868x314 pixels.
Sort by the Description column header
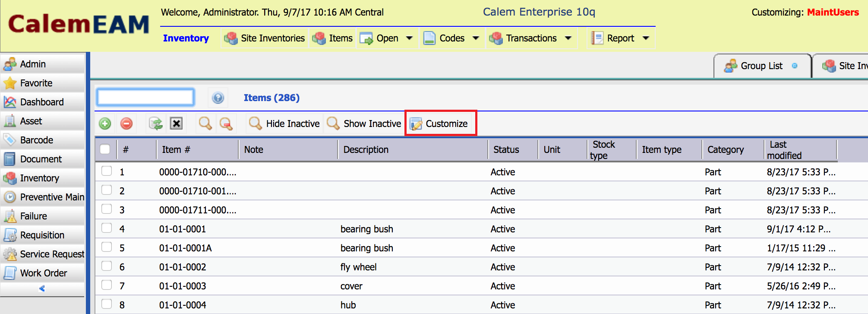coord(413,150)
